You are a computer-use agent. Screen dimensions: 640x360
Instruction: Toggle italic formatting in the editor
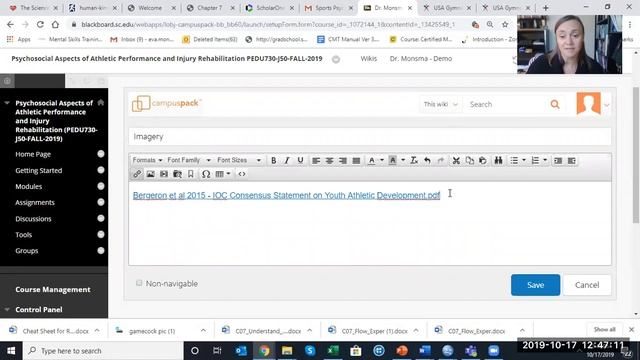point(287,160)
